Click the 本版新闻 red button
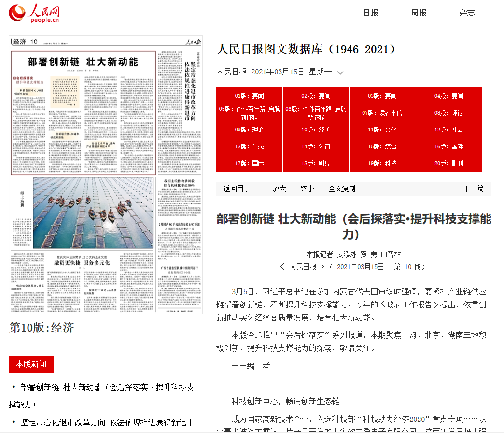The height and width of the screenshot is (434, 504). [x=31, y=364]
